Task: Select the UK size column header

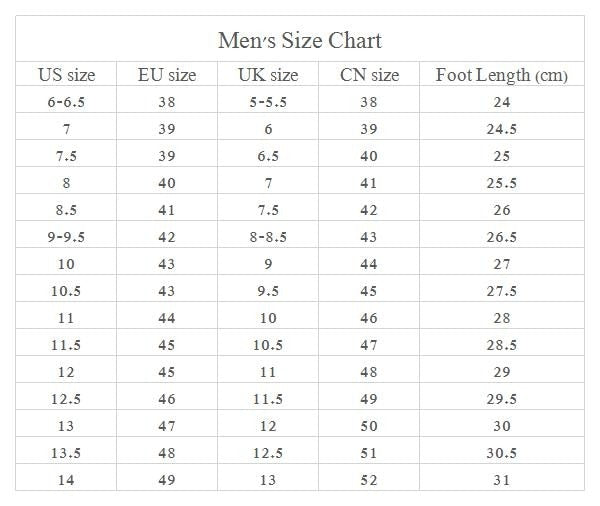Action: (268, 75)
